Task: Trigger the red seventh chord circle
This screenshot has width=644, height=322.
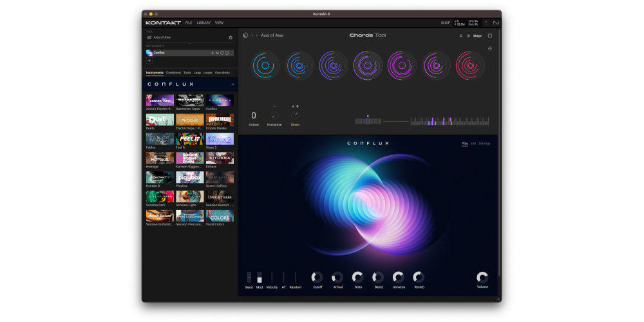Action: [470, 65]
